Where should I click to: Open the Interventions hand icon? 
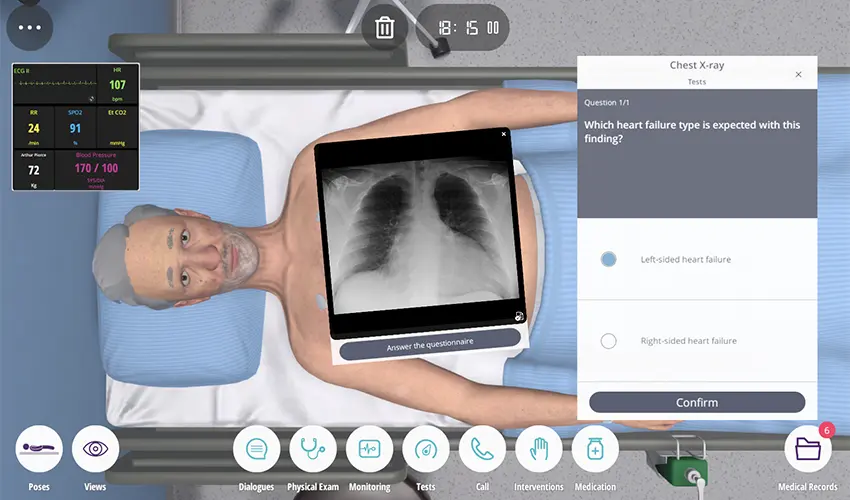[x=539, y=449]
